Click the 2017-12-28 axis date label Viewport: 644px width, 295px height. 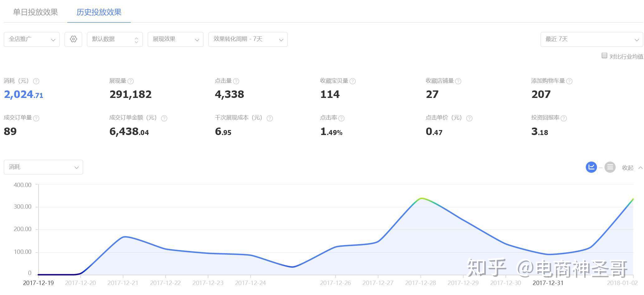[421, 283]
